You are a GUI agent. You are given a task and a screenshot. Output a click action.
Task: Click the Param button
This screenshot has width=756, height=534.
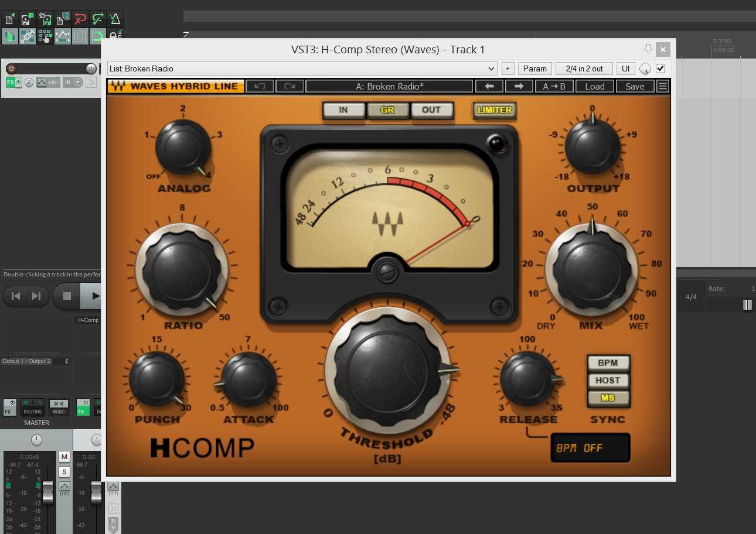coord(535,69)
